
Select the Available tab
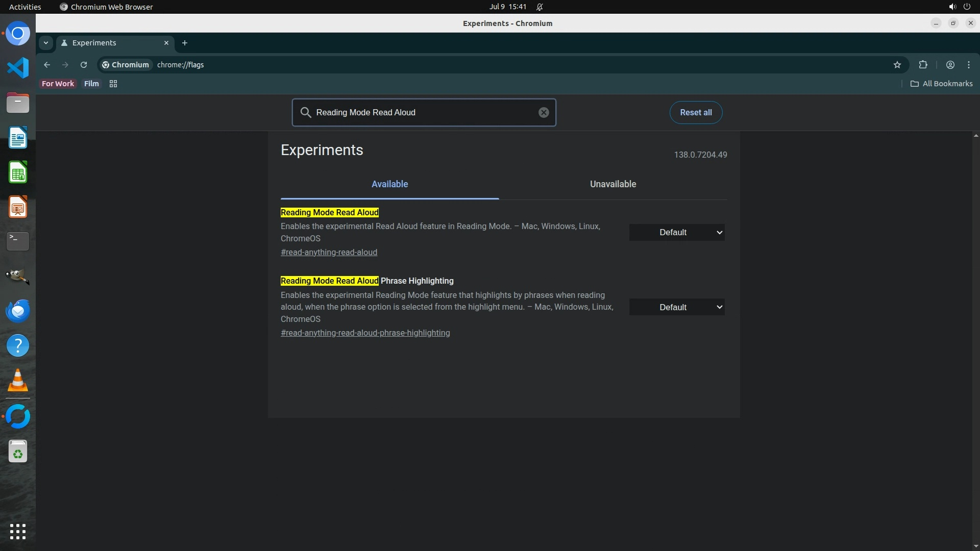(389, 184)
